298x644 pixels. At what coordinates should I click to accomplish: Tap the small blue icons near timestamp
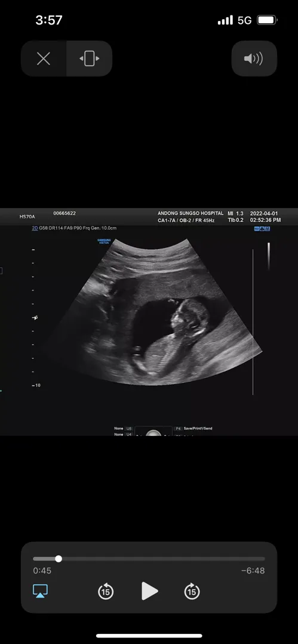pos(262,228)
